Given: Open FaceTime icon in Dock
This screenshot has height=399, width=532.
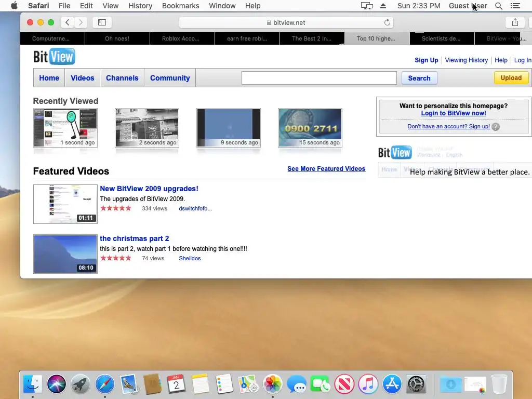Looking at the screenshot, I should (320, 384).
